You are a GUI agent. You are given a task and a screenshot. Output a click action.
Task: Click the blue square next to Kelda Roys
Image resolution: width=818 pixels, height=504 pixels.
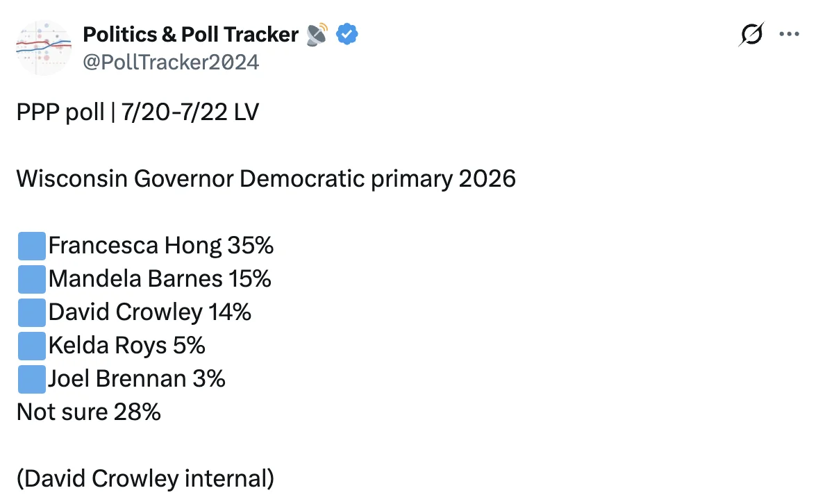coord(32,346)
